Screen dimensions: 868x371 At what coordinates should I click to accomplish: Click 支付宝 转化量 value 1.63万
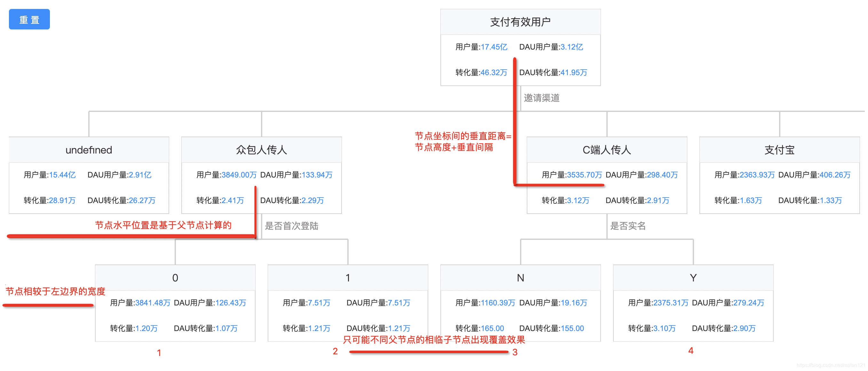coord(751,201)
